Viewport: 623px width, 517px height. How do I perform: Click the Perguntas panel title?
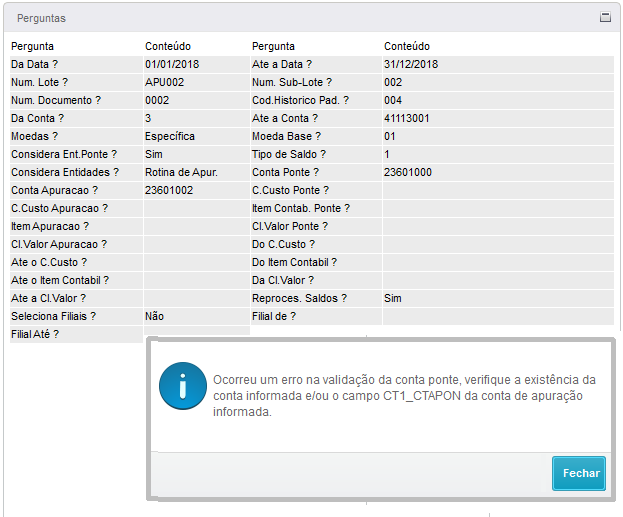(x=41, y=18)
